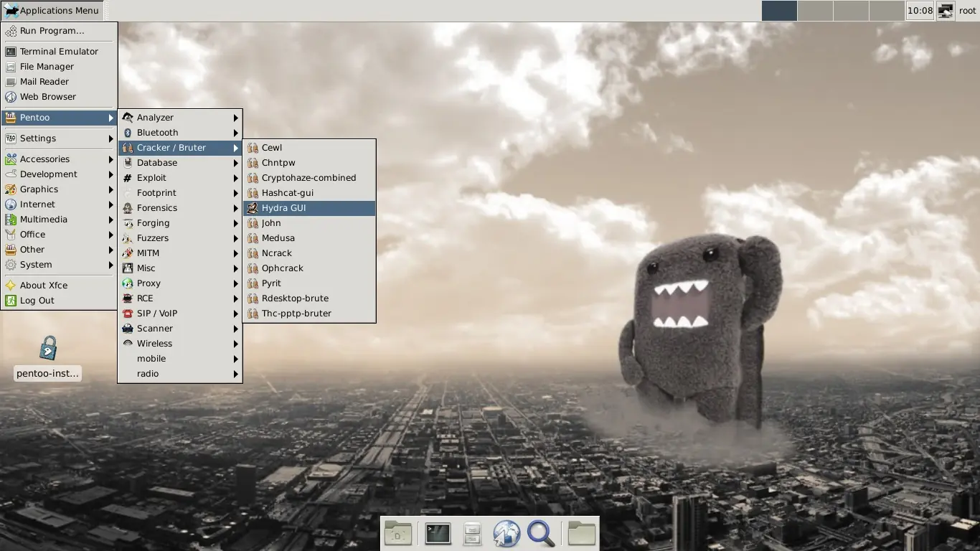Expand the Internet submenu arrow
Viewport: 980px width, 551px height.
point(110,204)
